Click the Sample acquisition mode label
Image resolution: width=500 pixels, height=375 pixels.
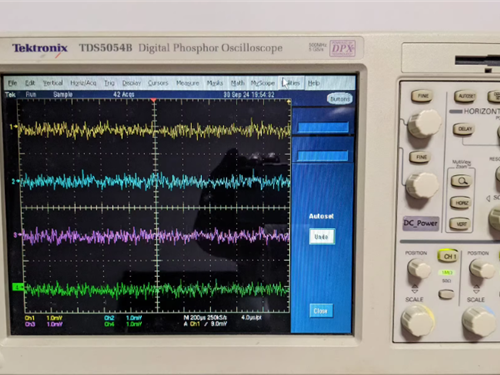63,94
